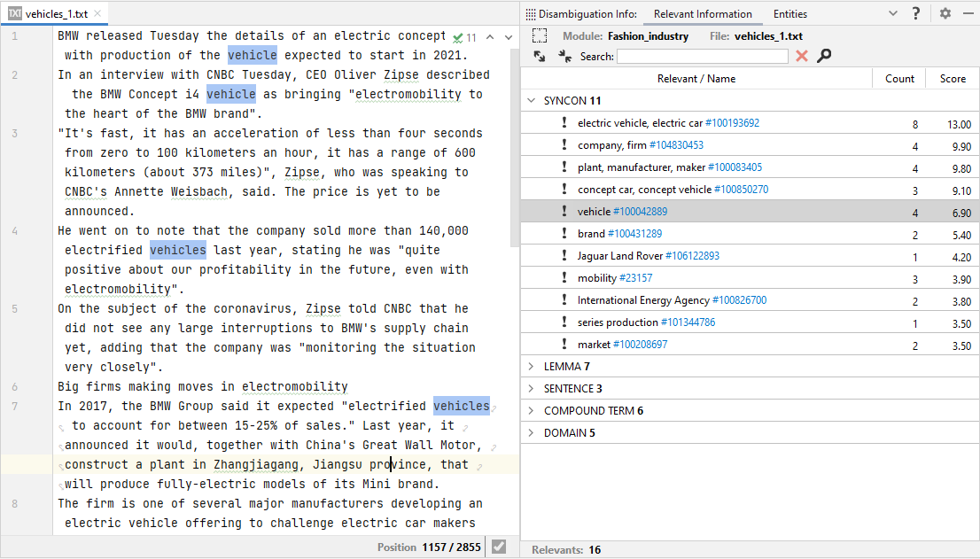
Task: Click the collapse all arrows icon
Action: 565,56
